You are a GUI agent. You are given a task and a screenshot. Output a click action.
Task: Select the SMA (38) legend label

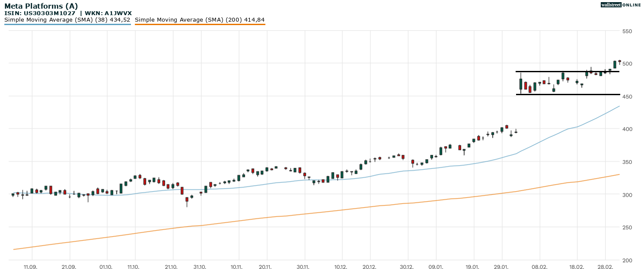click(x=67, y=19)
